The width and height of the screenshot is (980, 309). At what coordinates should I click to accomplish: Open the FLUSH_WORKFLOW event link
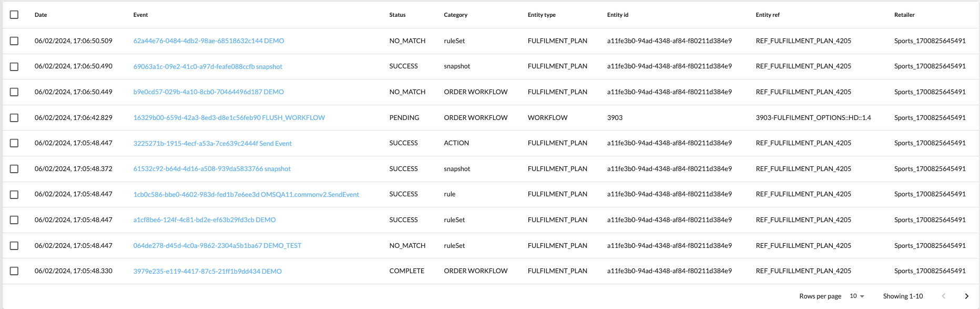coord(229,118)
